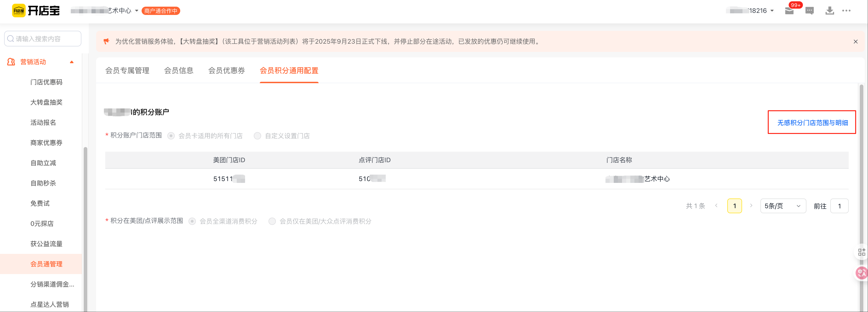The height and width of the screenshot is (312, 868).
Task: Click the QR grid floating icon
Action: coord(862,252)
